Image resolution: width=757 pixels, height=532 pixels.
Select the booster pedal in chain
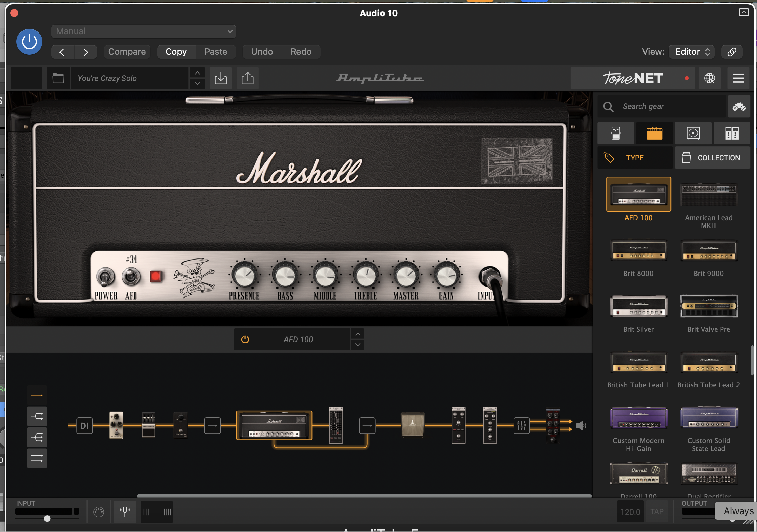tap(181, 425)
